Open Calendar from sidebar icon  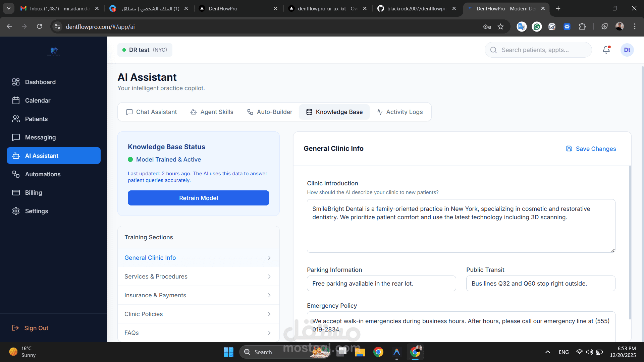[x=16, y=101]
